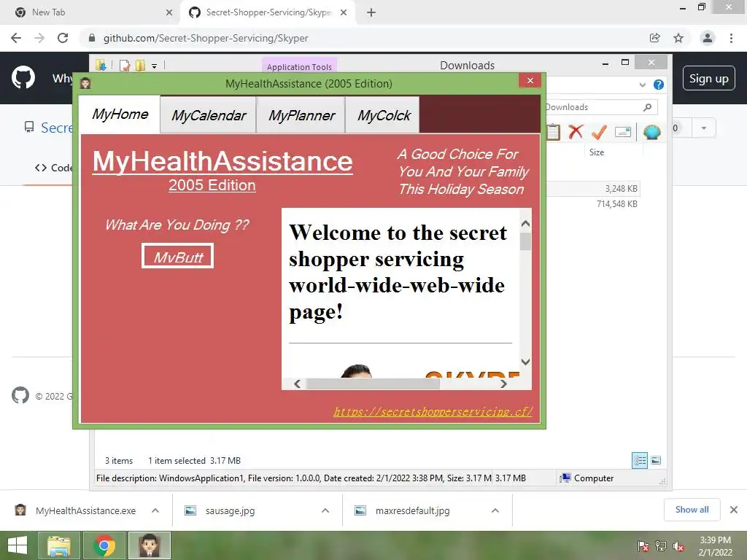Open the taskbar volume icon
747x560 pixels.
(678, 547)
